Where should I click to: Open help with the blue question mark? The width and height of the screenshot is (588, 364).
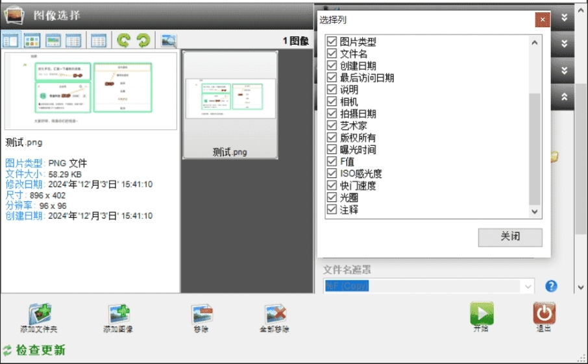(551, 286)
